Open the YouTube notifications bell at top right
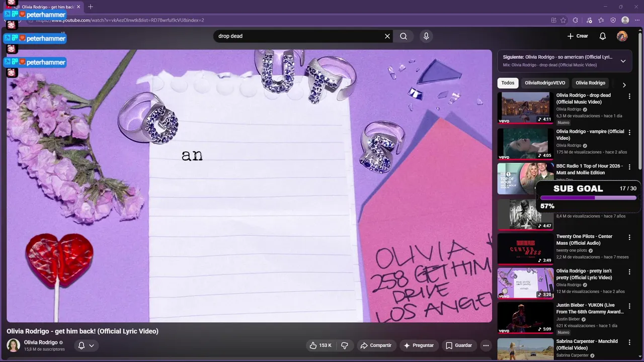Viewport: 644px width, 362px height. point(603,36)
